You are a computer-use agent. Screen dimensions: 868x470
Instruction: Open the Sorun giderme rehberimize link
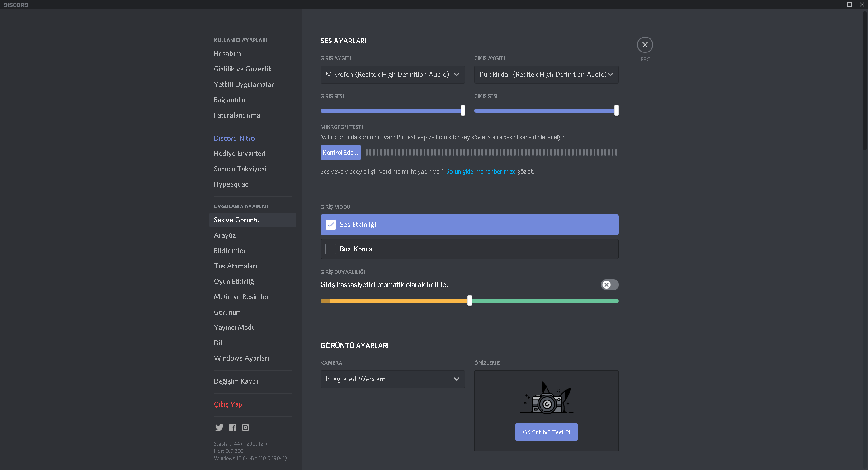tap(481, 172)
